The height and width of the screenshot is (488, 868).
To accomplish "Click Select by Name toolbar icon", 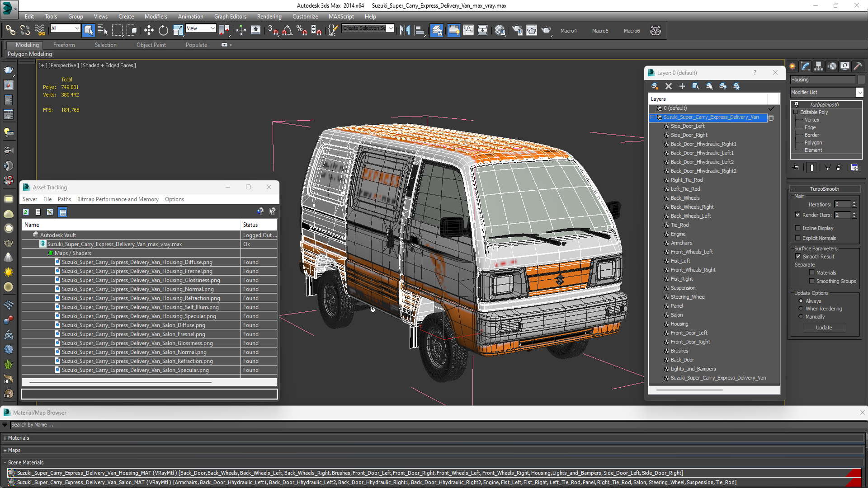I will [103, 31].
